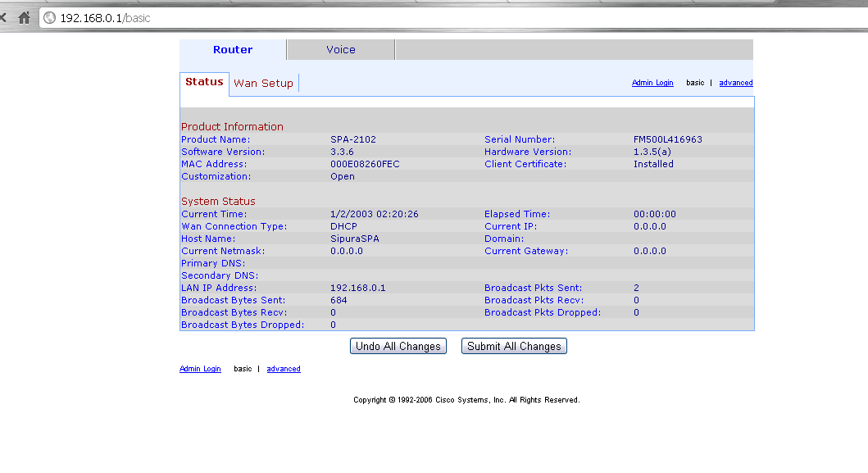868x473 pixels.
Task: Open the Voice tab
Action: [x=341, y=50]
